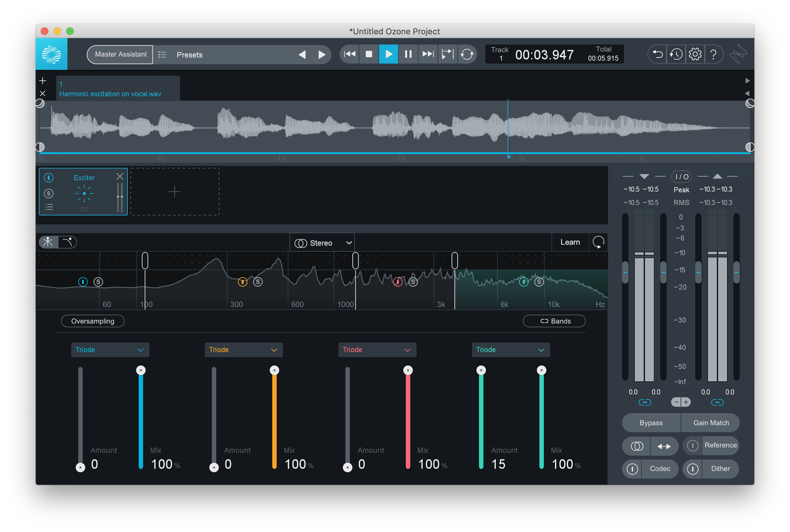Click band 2 orange Mix slider handle
Screen dimensions: 790x532
tap(274, 370)
